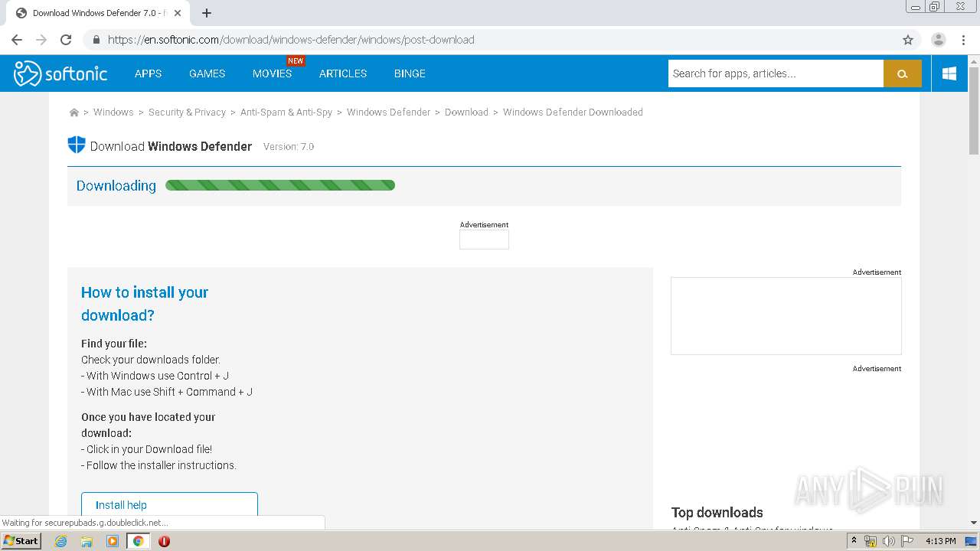Click the striped green downloading progress bar
The height and width of the screenshot is (551, 980).
280,185
